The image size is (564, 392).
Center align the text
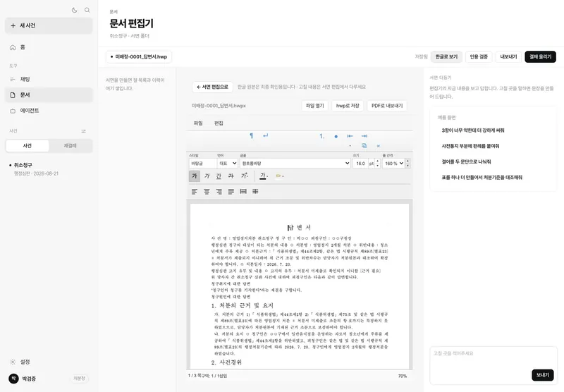click(207, 192)
